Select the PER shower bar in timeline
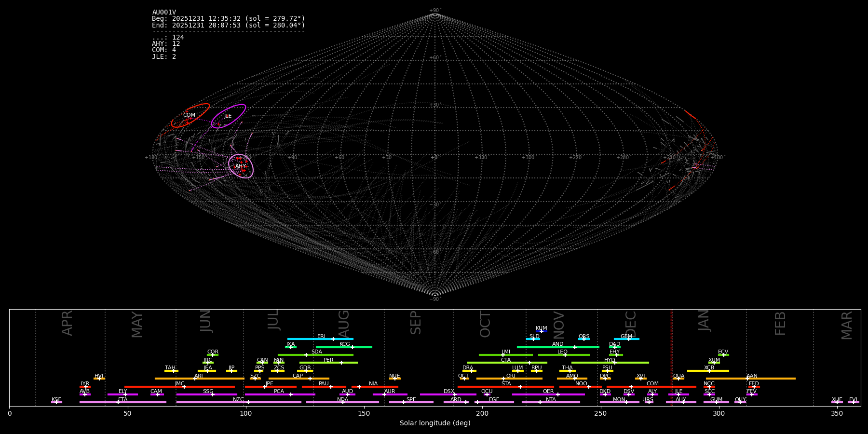This screenshot has height=434, width=868. (328, 363)
